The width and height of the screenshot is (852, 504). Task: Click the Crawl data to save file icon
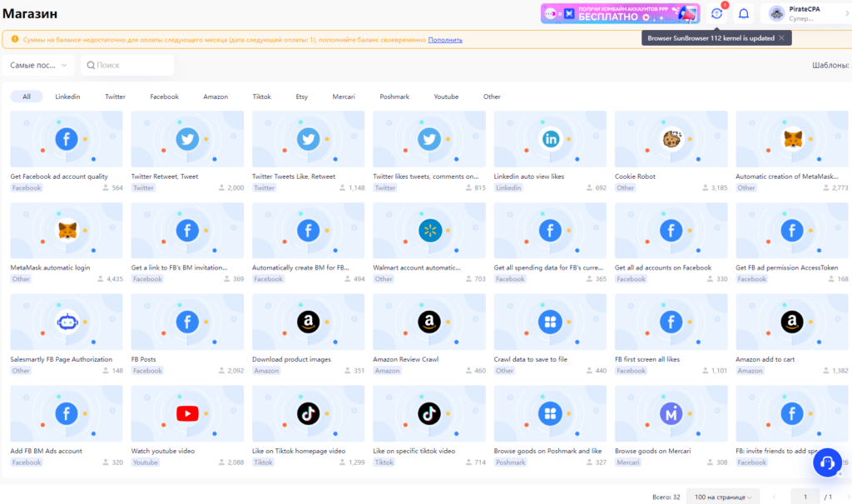coord(550,322)
